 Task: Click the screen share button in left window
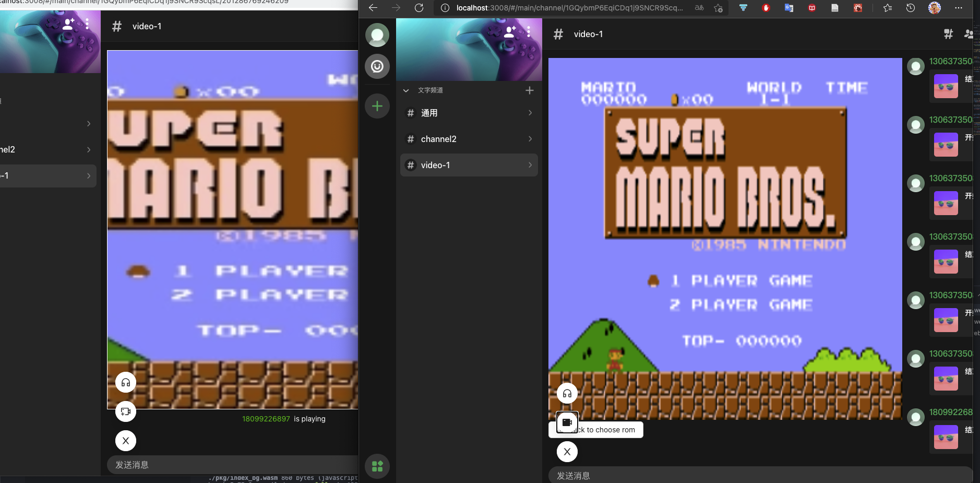(126, 411)
